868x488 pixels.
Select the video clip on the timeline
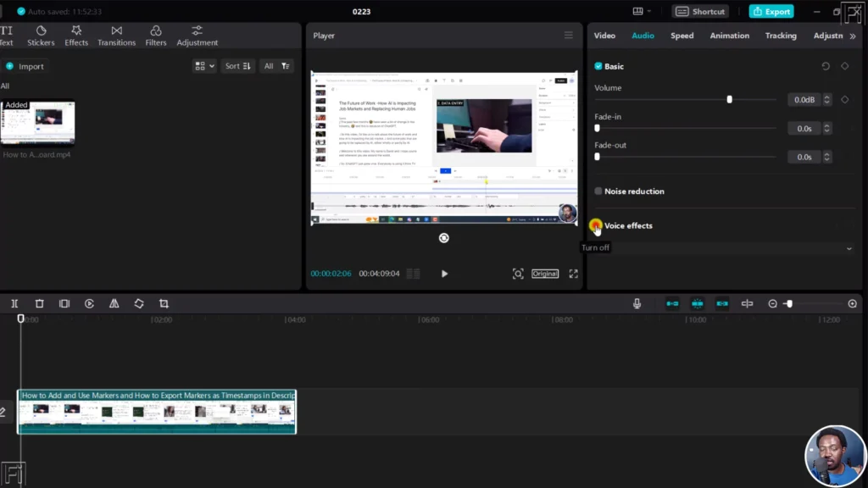click(x=157, y=412)
